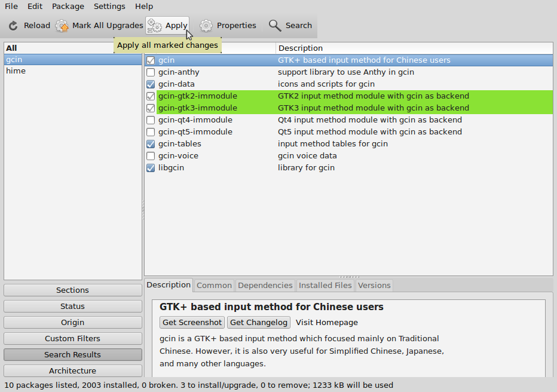Follow the Visit Homepage link
Viewport: 557px width, 392px height.
327,323
